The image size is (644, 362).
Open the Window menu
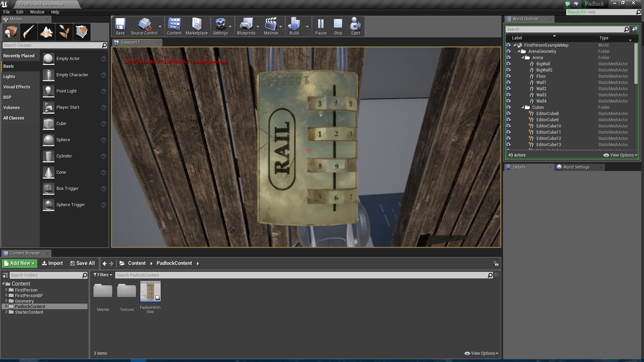tap(37, 12)
